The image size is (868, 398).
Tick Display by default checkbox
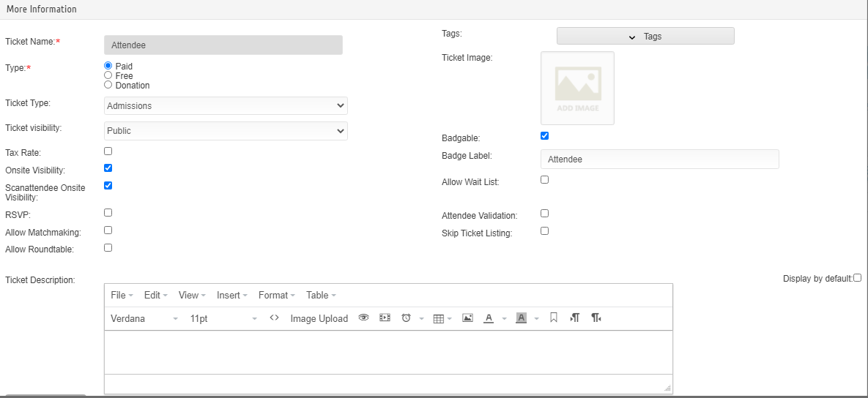[858, 278]
